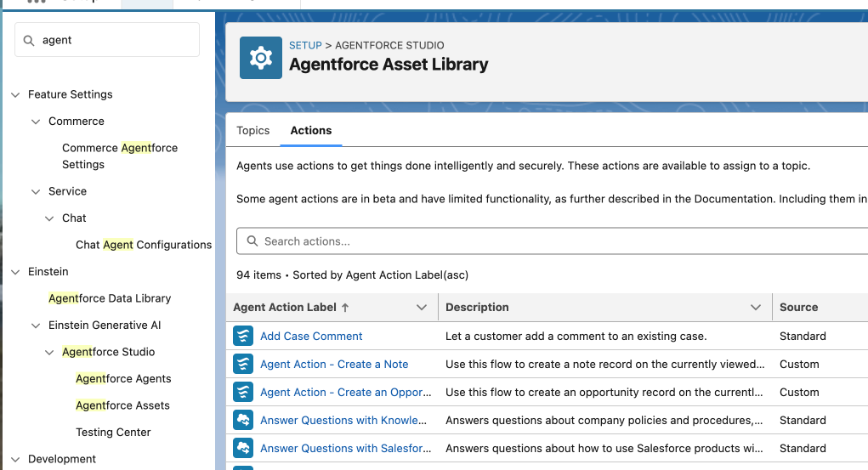The width and height of the screenshot is (868, 470).
Task: Open Agent Action Label column dropdown menu
Action: coord(421,308)
